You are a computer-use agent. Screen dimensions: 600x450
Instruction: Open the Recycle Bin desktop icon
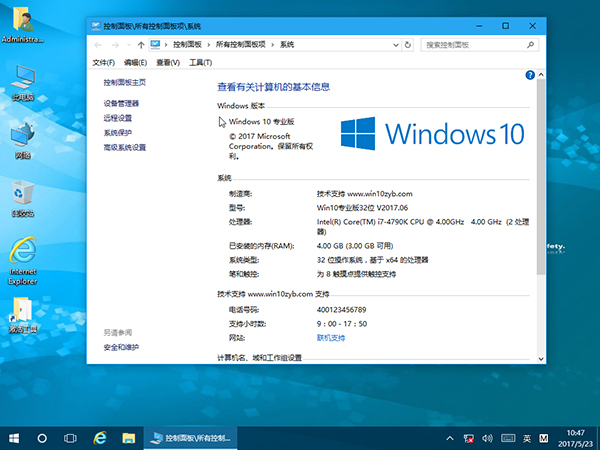click(22, 193)
